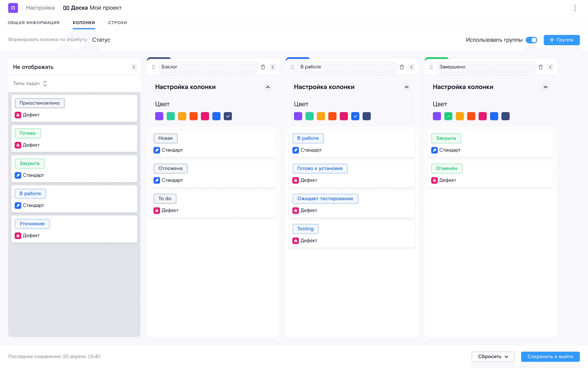Collapse the Бэклог column with arrow
The image size is (588, 368).
coord(273,67)
